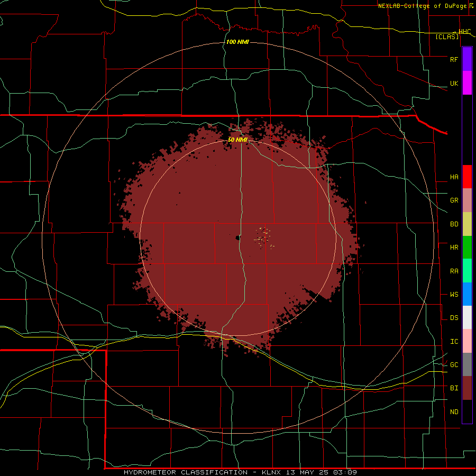476x476 pixels.
Task: Pick the dark green HR legend swatch
Action: [467, 248]
